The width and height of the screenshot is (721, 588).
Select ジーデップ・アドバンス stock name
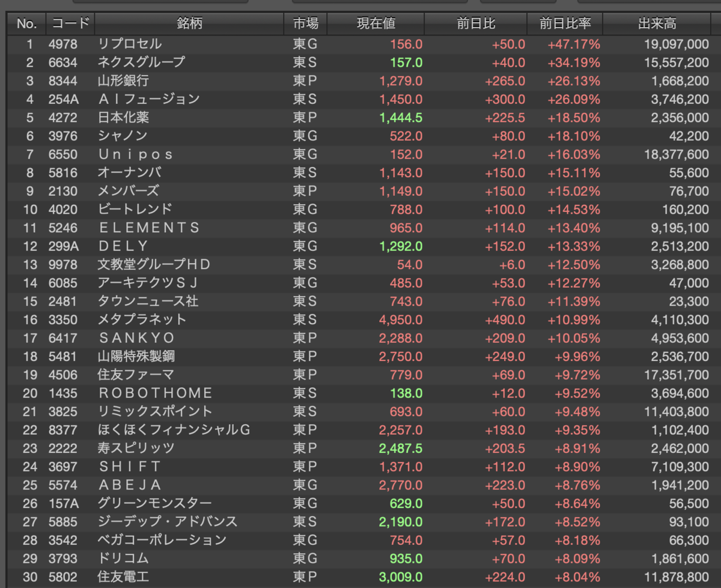(x=168, y=522)
